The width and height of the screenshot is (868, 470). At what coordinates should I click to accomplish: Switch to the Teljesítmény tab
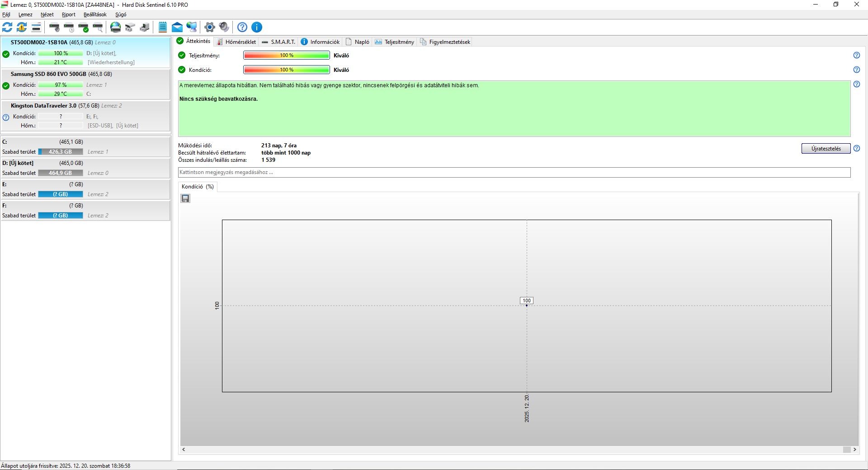click(x=395, y=42)
